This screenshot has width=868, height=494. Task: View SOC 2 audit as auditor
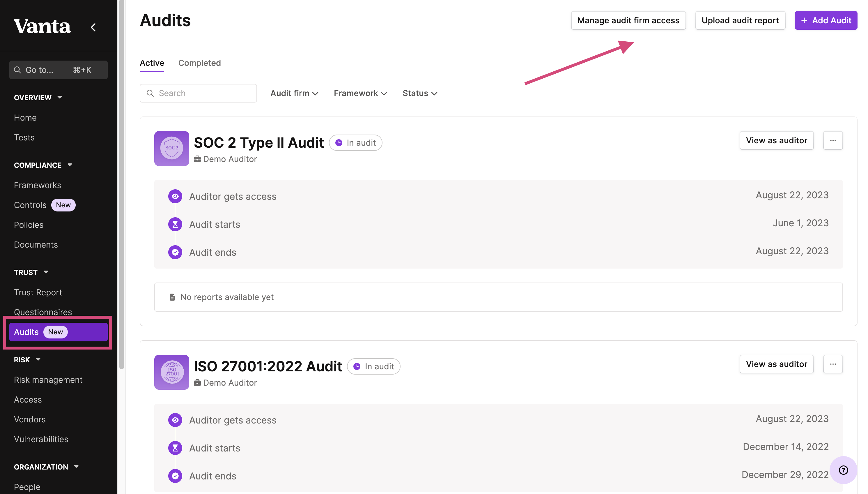[776, 140]
